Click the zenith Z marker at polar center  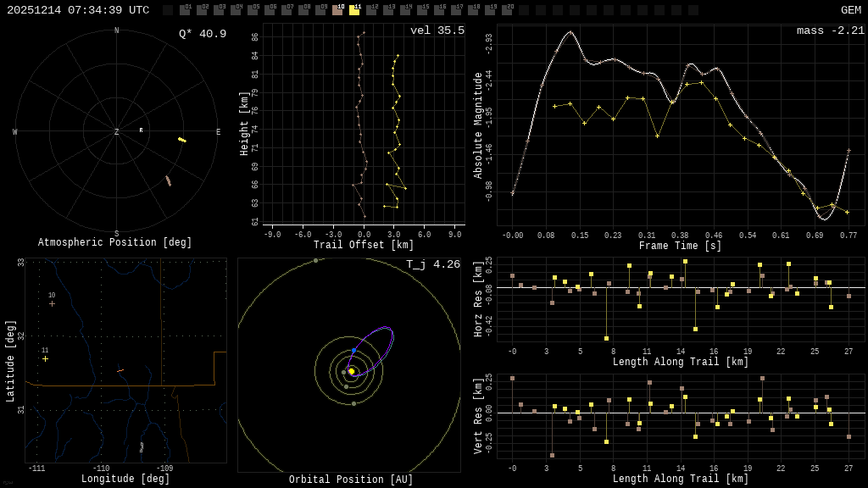(x=117, y=132)
